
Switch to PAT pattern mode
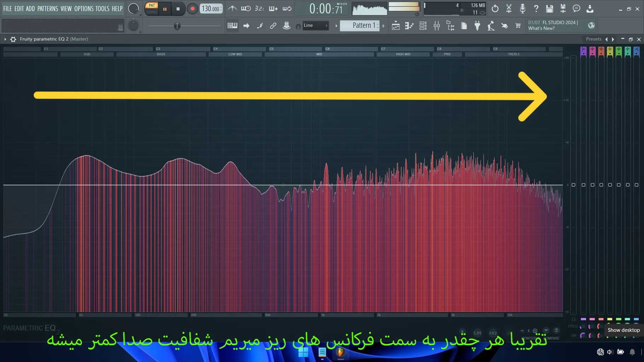point(152,5)
